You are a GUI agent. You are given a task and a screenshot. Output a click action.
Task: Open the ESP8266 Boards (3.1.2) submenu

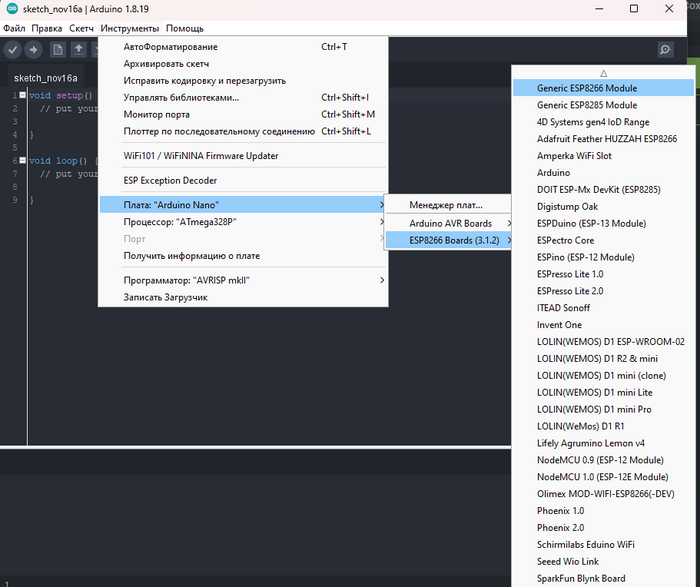(448, 240)
